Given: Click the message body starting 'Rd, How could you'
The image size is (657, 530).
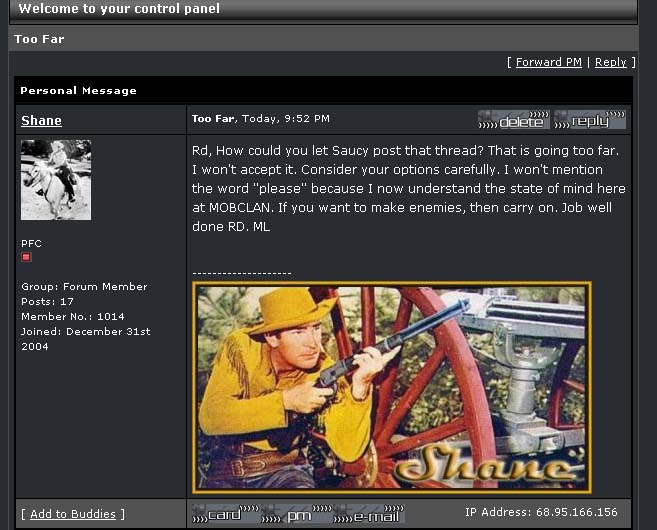Looking at the screenshot, I should click(409, 189).
